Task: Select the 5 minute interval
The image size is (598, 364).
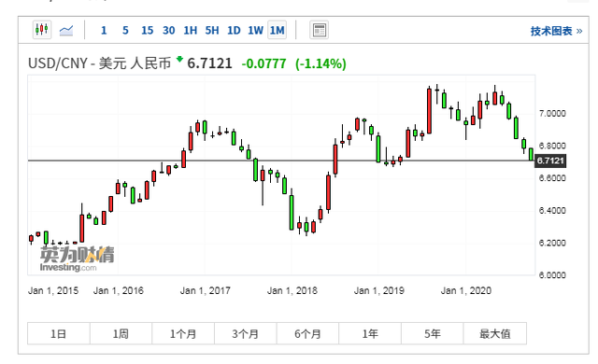Action: pos(125,30)
